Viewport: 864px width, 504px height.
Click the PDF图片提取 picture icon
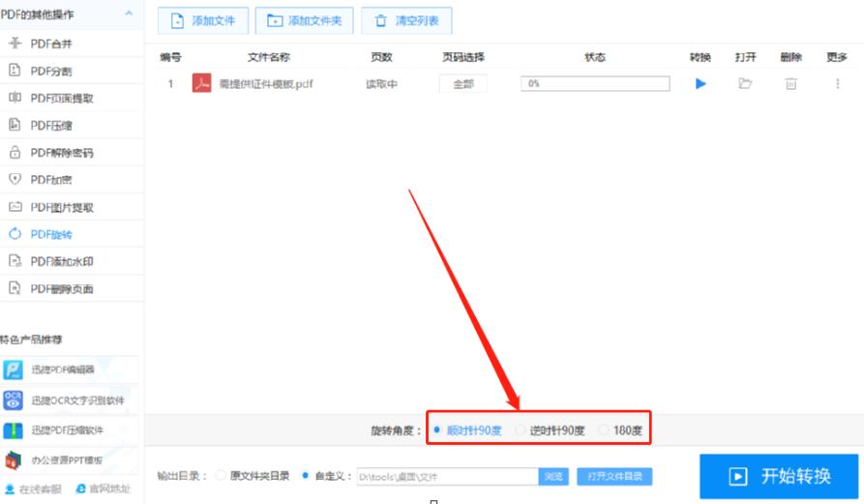click(x=15, y=207)
